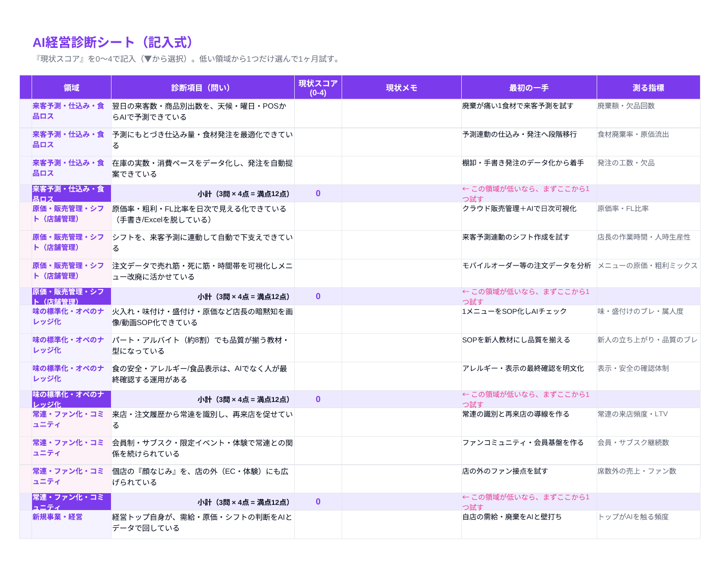Select the "最初の一手" column header
This screenshot has width=728, height=563.
[529, 88]
